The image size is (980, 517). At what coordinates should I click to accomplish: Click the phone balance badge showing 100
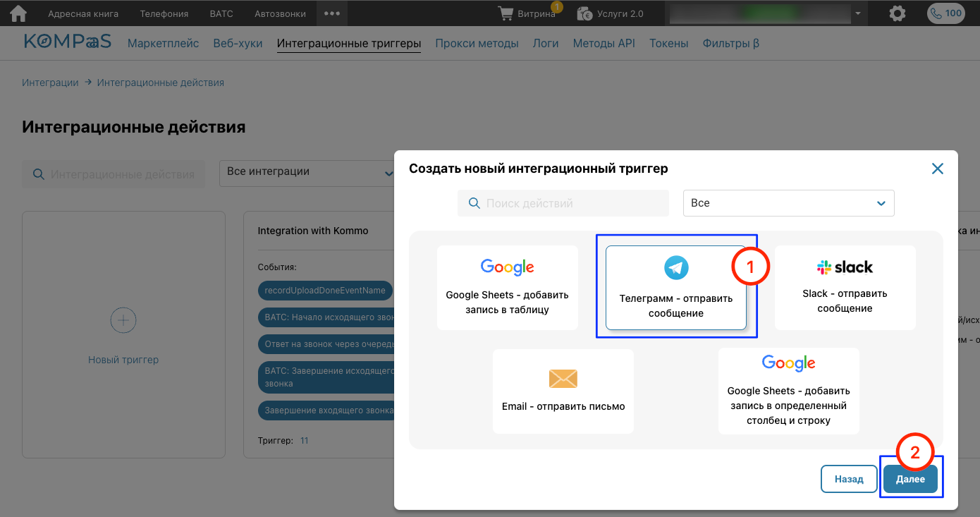pyautogui.click(x=945, y=13)
